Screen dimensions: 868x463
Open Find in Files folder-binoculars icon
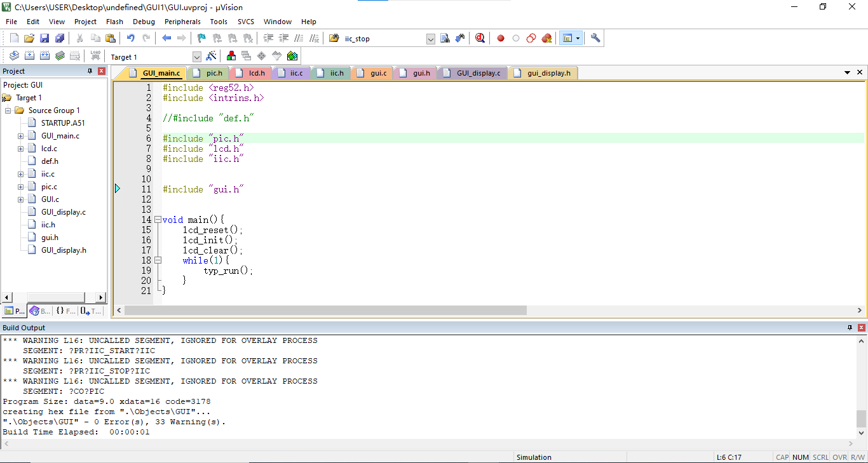pyautogui.click(x=334, y=38)
